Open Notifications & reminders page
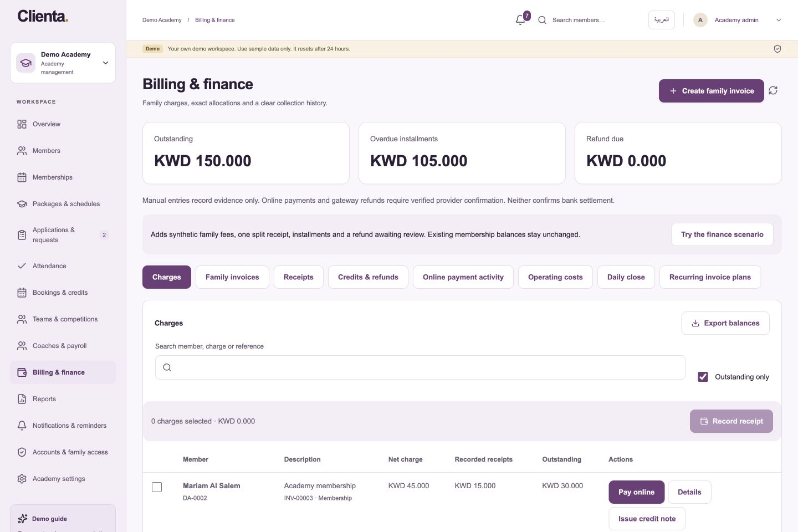 pyautogui.click(x=63, y=426)
